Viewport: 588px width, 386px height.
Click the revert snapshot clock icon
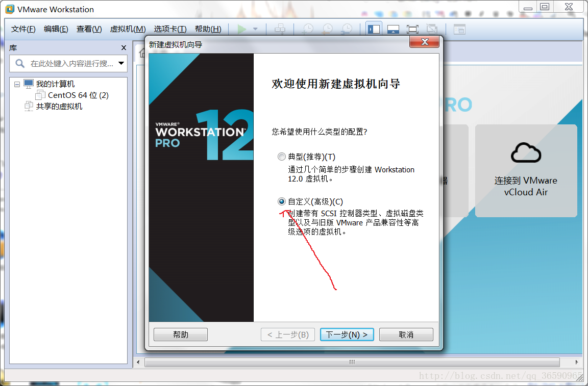click(327, 29)
